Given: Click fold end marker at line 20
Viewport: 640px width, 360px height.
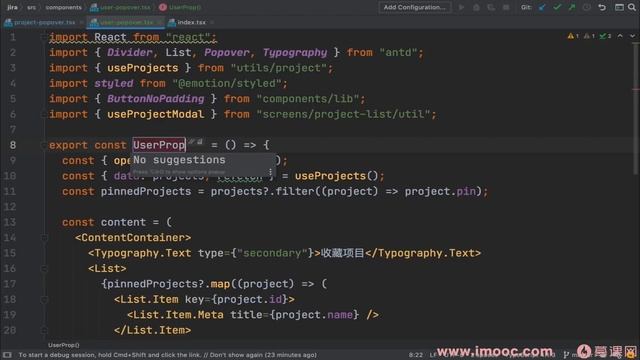Looking at the screenshot, I should pyautogui.click(x=44, y=330).
